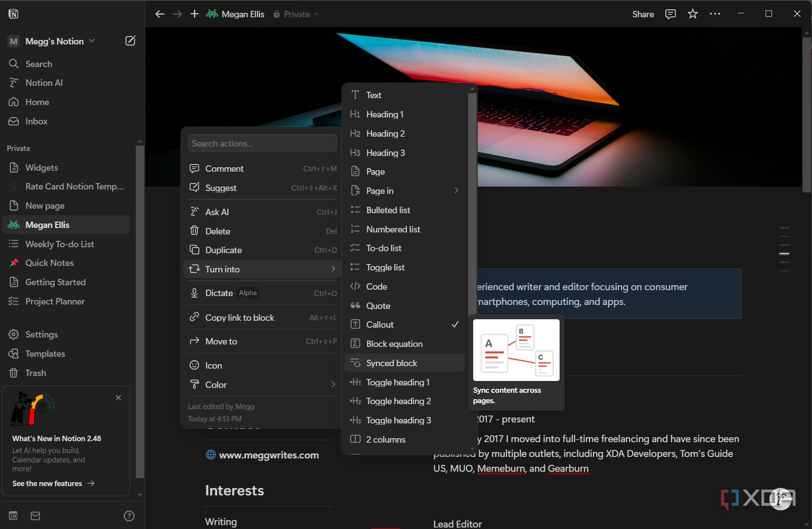The width and height of the screenshot is (812, 529).
Task: Duplicate the block via menu
Action: pyautogui.click(x=262, y=250)
